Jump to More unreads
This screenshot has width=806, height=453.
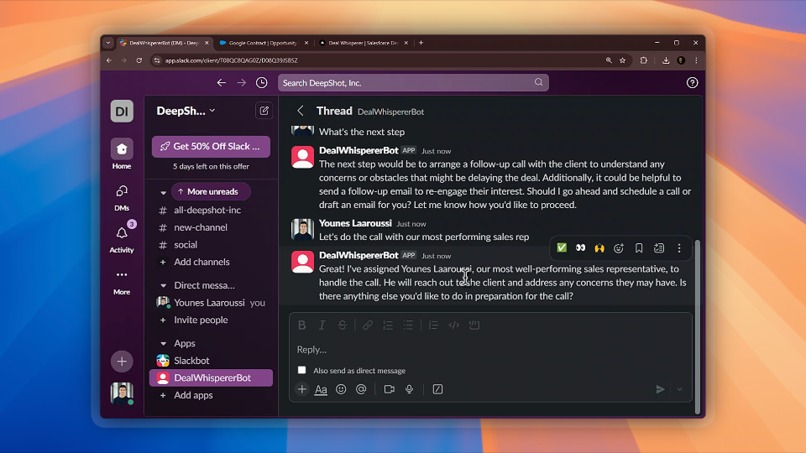(211, 191)
